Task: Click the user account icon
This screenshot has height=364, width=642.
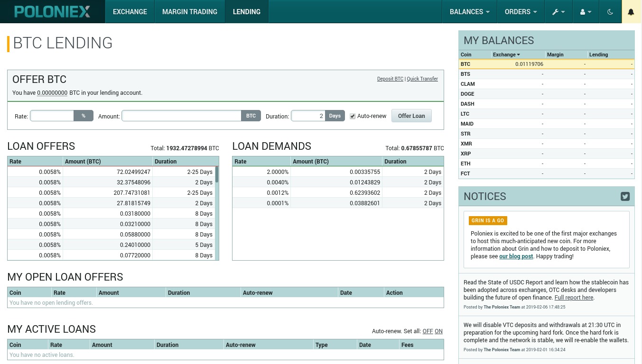Action: [585, 11]
